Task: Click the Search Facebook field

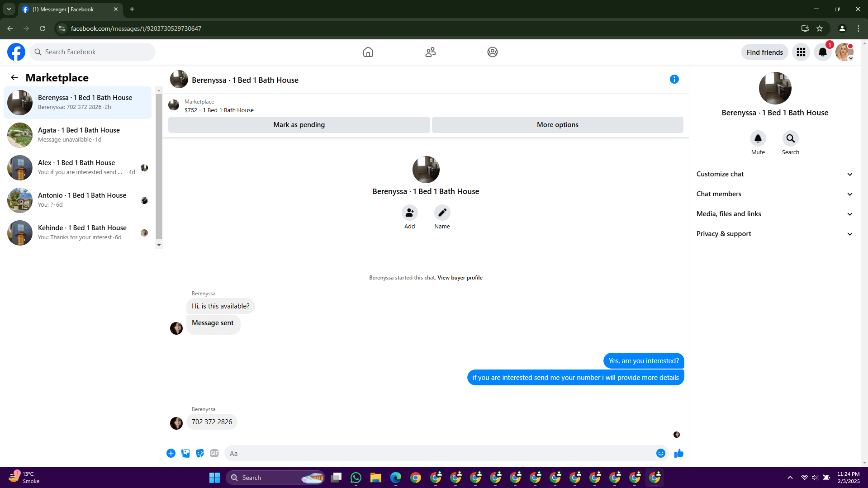Action: tap(93, 52)
